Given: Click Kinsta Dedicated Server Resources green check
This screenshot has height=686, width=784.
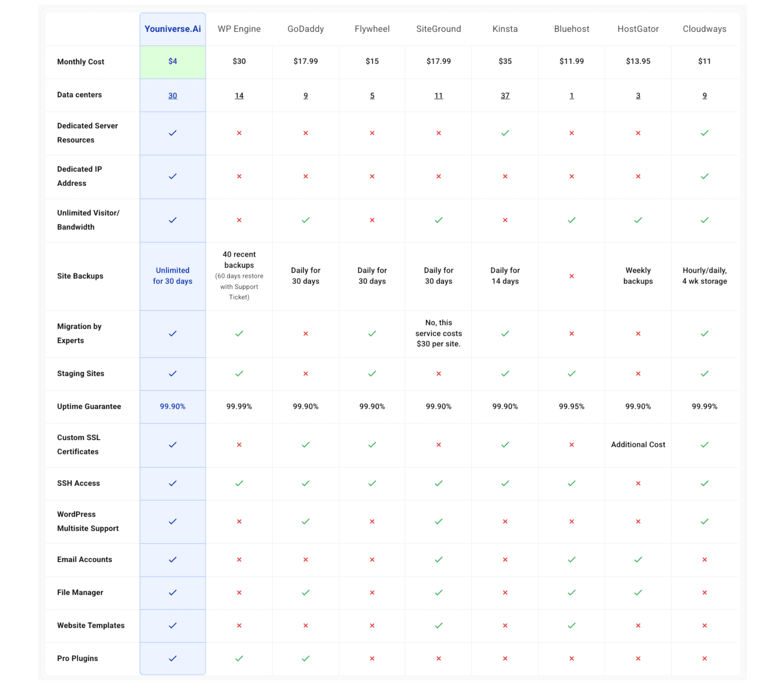Looking at the screenshot, I should click(505, 133).
